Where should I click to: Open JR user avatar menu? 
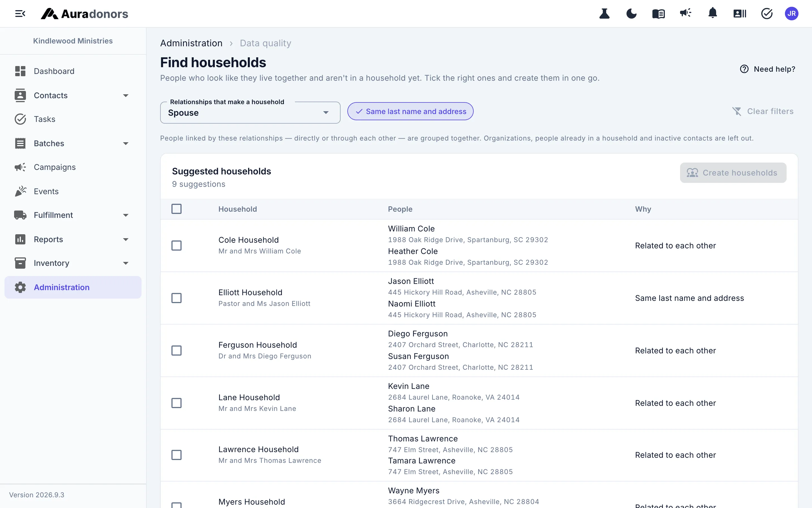791,14
